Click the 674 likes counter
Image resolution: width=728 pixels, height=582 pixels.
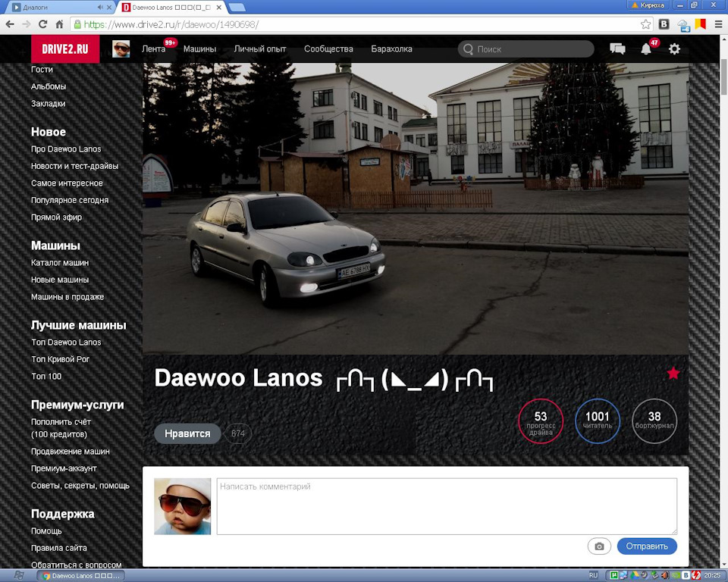237,433
